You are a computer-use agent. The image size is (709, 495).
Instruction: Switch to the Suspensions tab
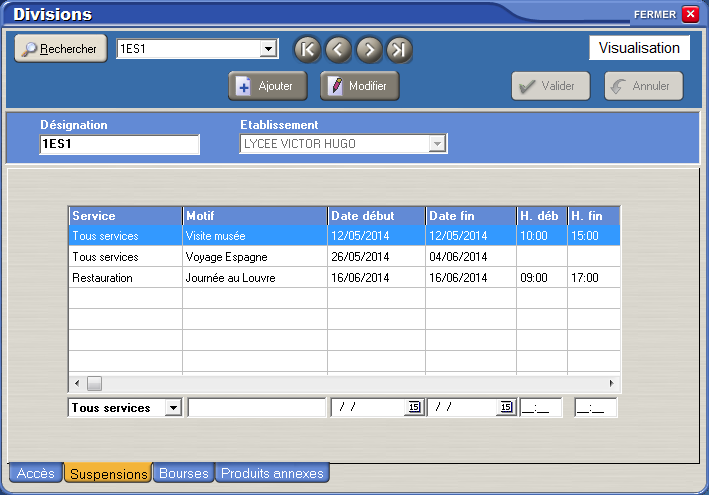coord(109,473)
